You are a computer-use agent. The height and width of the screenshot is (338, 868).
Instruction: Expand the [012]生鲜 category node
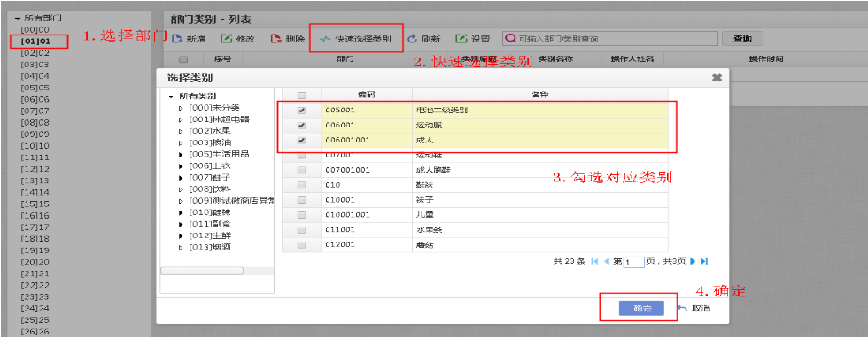pyautogui.click(x=181, y=235)
